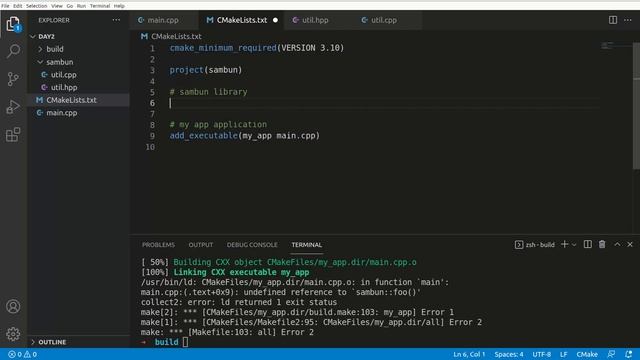
Task: Open the View menu
Action: click(57, 6)
